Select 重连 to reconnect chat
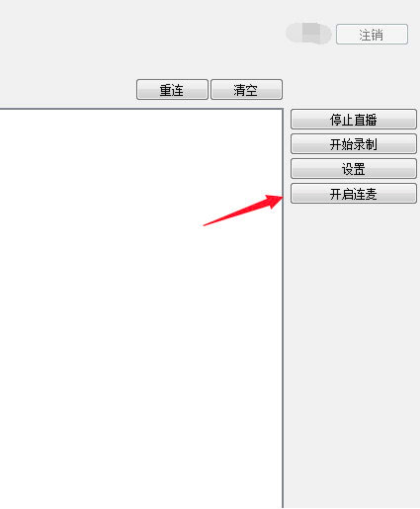 click(x=172, y=89)
